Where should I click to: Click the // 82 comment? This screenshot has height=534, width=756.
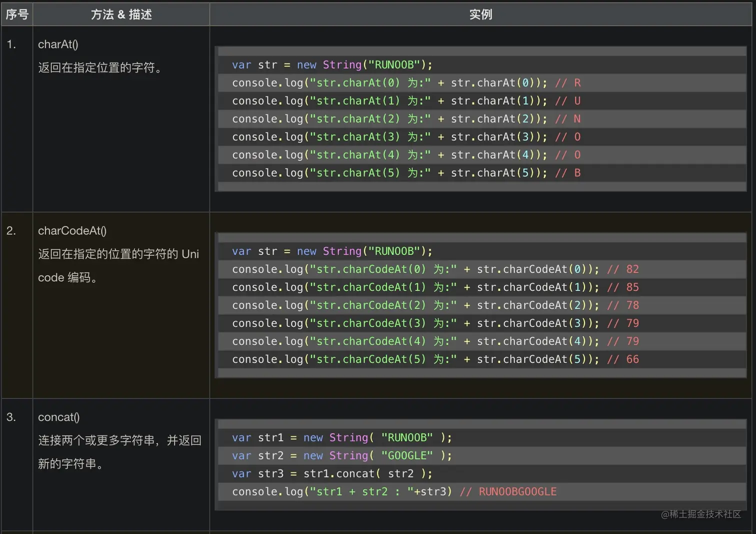click(623, 269)
